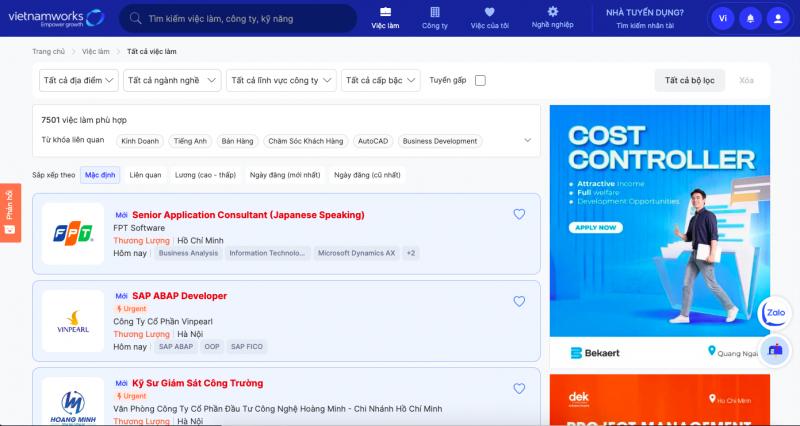Click Công Ty Cổ Phần Vinpearl company name

click(163, 321)
